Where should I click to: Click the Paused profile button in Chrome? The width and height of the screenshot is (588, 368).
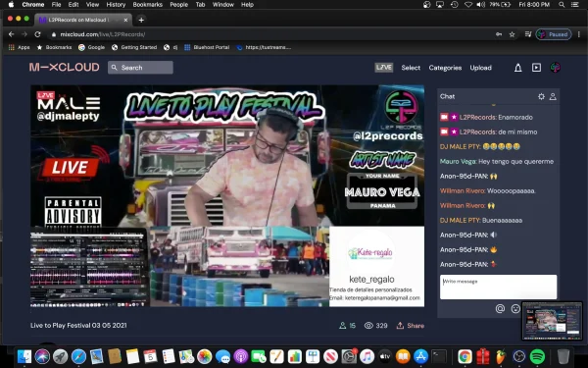point(554,34)
